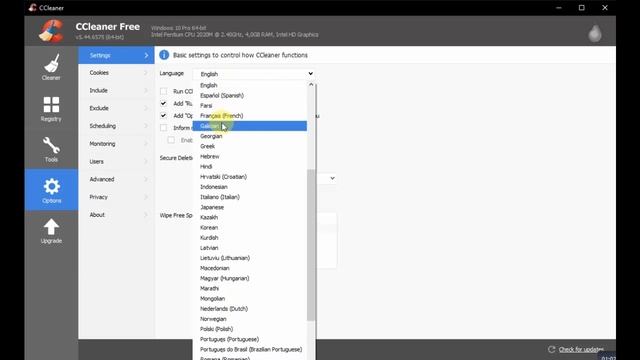Viewport: 640px width, 360px height.
Task: Select Indonesian from the language list
Action: coord(250,187)
